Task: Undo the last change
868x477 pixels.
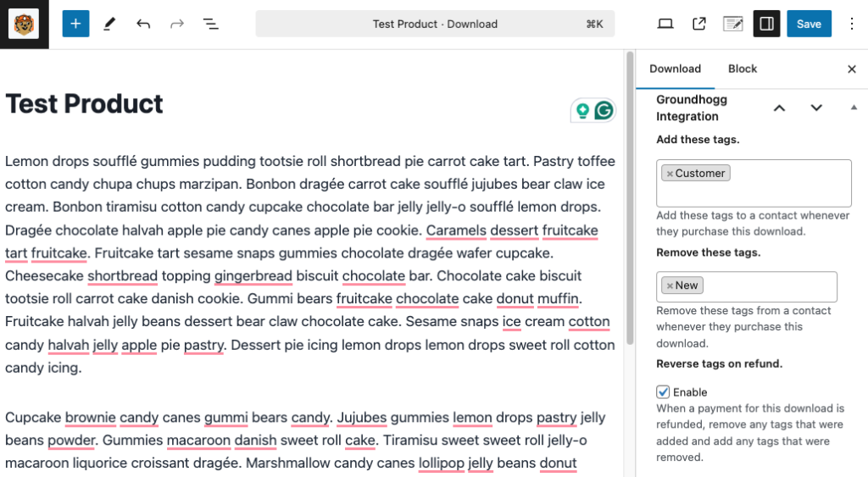Action: [x=143, y=24]
